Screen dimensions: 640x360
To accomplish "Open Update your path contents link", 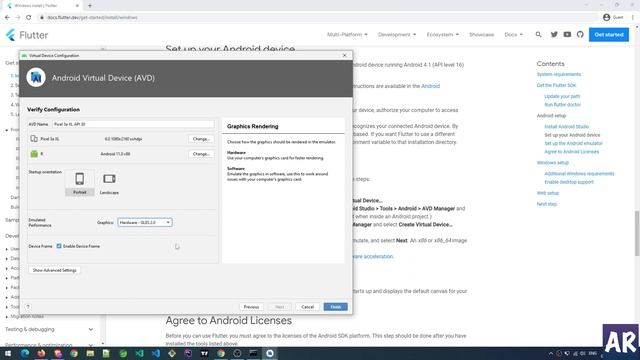I will 562,96.
